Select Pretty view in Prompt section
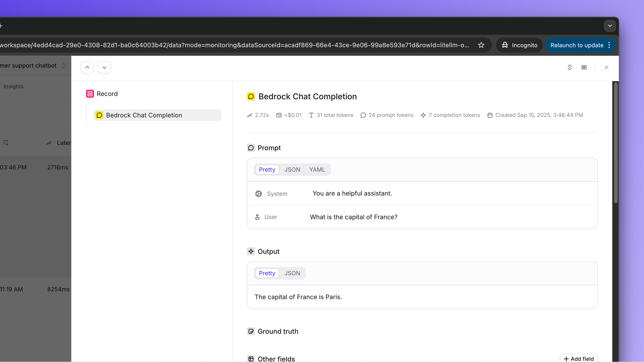Viewport: 644px width, 362px height. (267, 170)
